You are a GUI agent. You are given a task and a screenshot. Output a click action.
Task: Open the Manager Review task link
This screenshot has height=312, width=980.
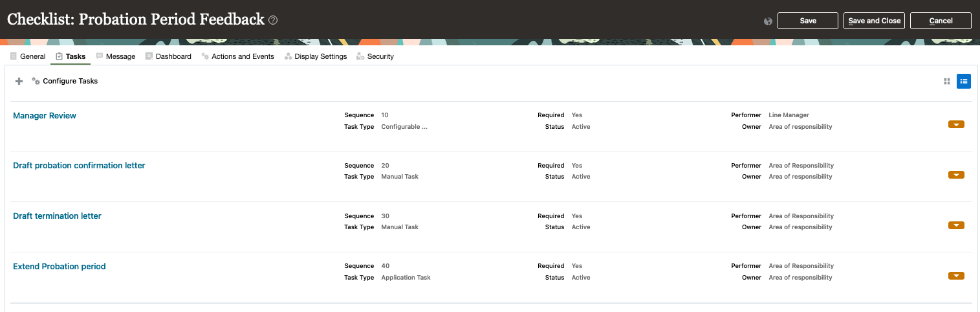tap(45, 116)
